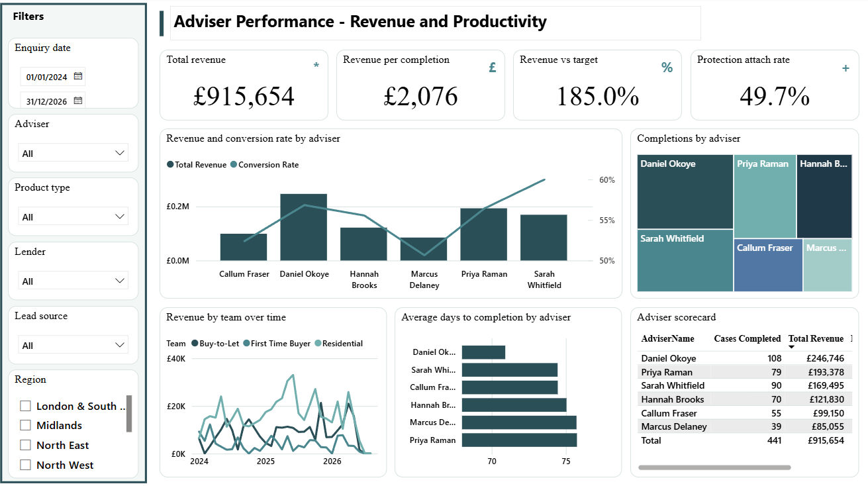Viewport: 868px width, 486px height.
Task: Tick the Midlands region checkbox
Action: click(26, 425)
